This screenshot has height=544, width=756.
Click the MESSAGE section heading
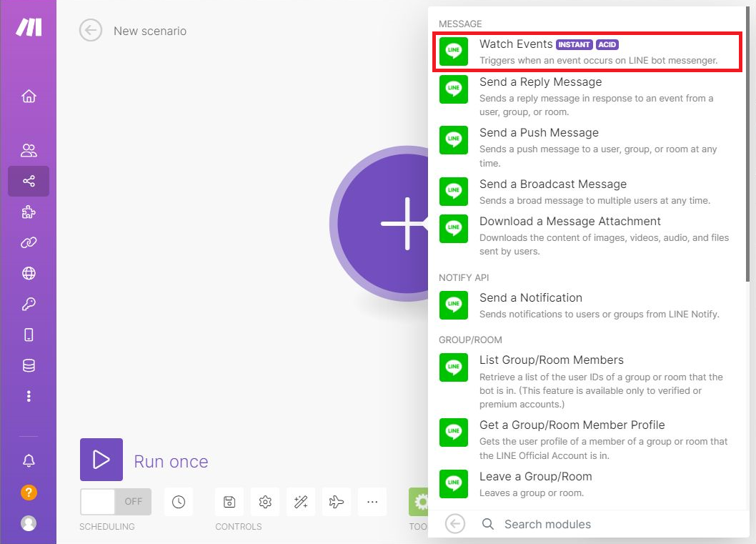[460, 24]
